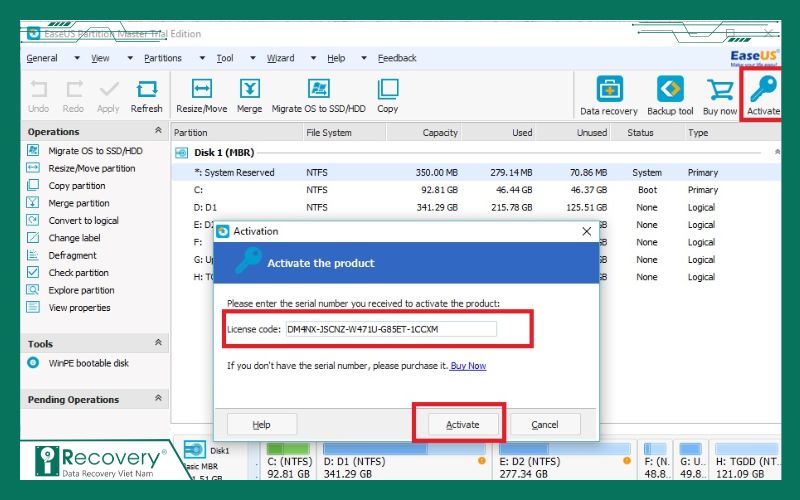Click the Activate button in dialog
The width and height of the screenshot is (800, 500).
click(x=463, y=424)
